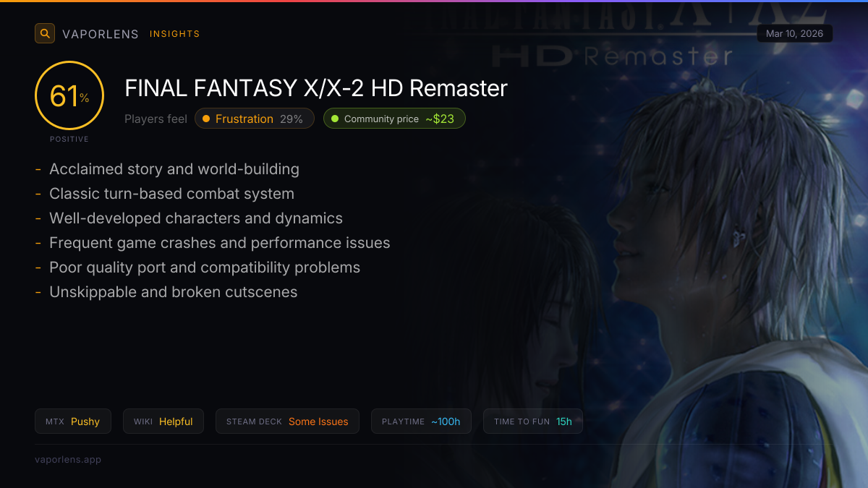Open the Insights section label

click(x=174, y=34)
